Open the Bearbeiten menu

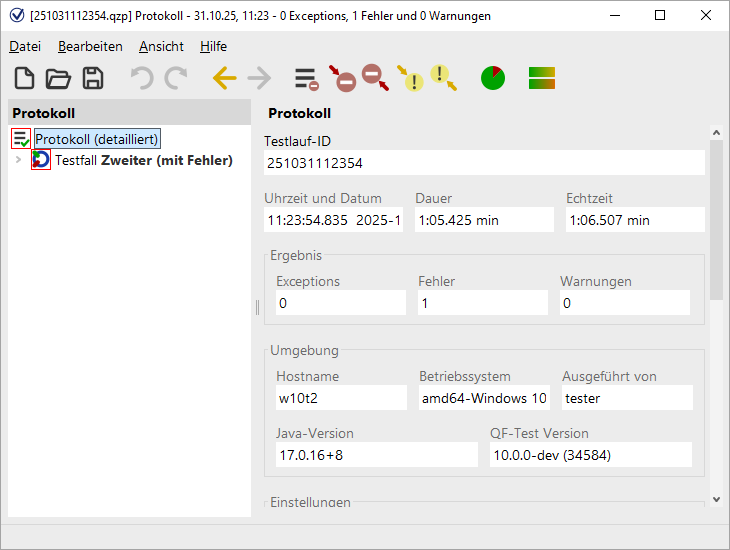click(90, 46)
